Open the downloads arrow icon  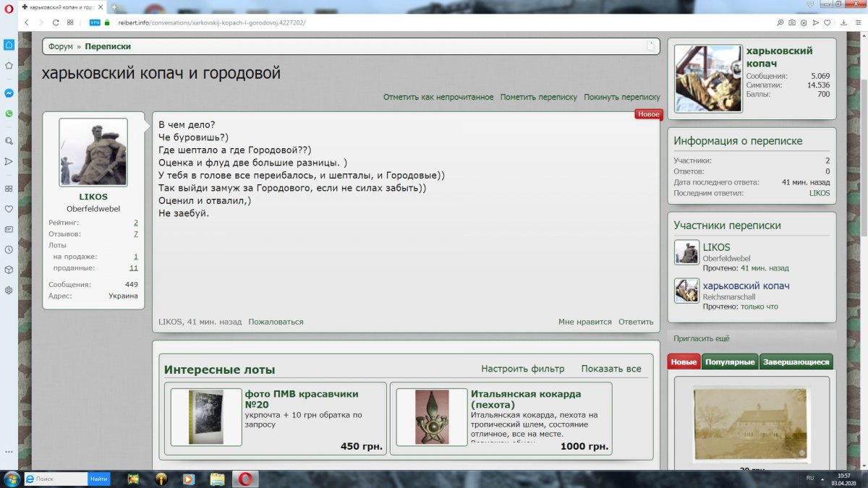(x=844, y=22)
